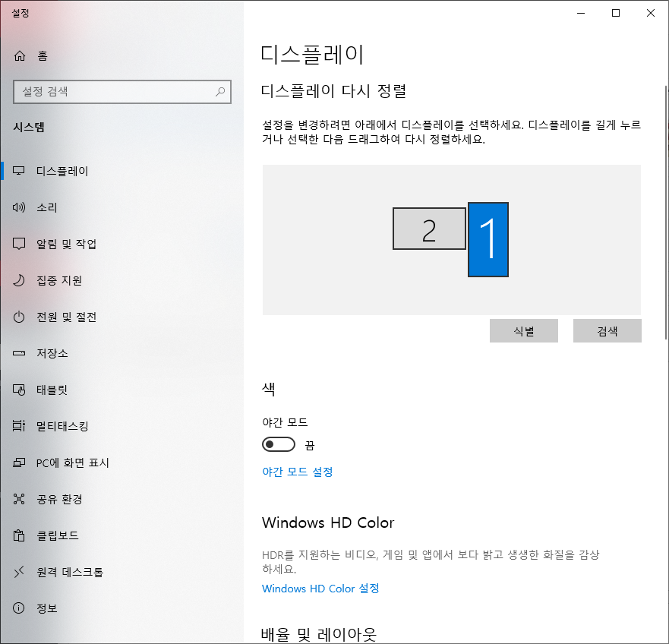The image size is (669, 644).
Task: Click the 설정 검색 search field
Action: point(114,92)
